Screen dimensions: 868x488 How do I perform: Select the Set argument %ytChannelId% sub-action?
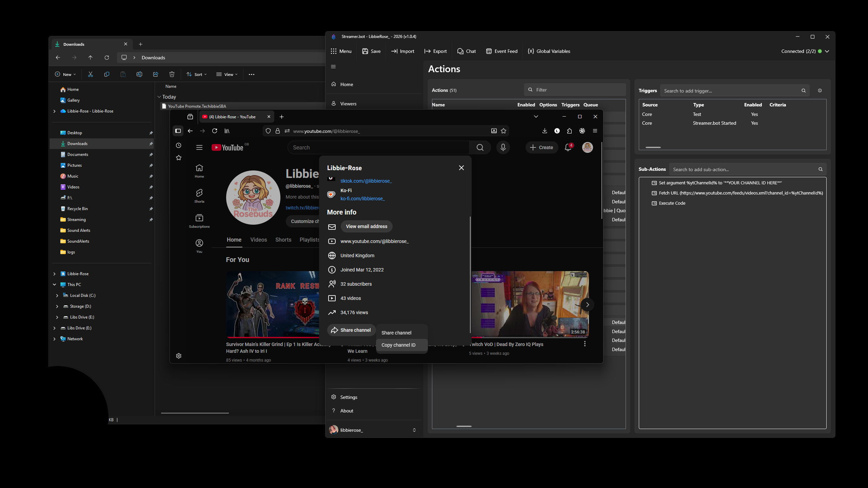[720, 183]
